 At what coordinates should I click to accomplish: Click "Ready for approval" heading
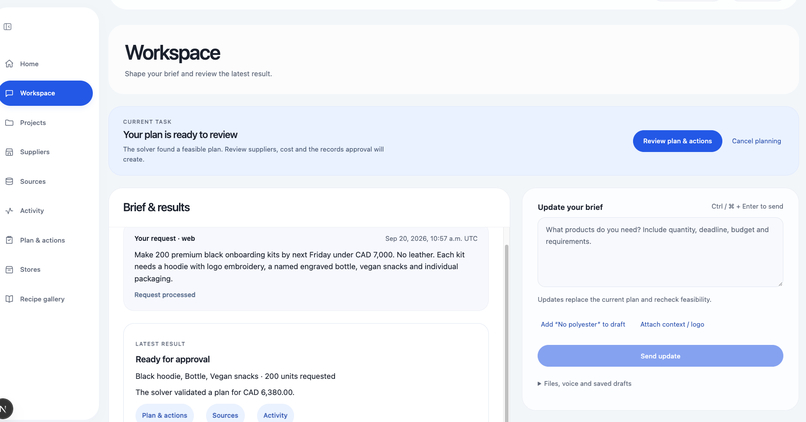(x=173, y=359)
